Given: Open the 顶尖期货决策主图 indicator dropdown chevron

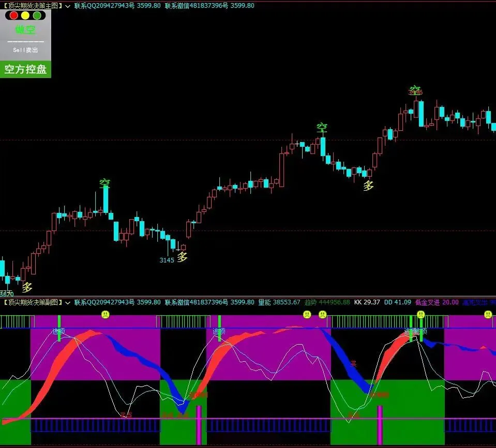Looking at the screenshot, I should 68,6.
